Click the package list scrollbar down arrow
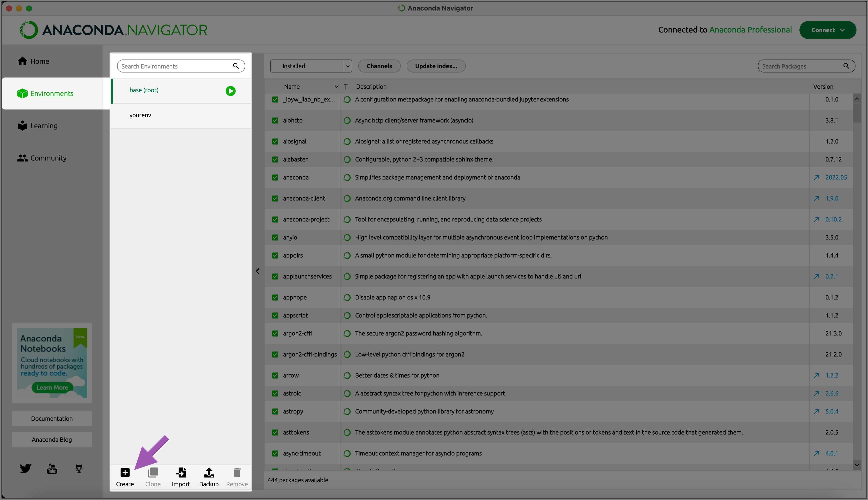Viewport: 868px width, 500px height. tap(857, 465)
